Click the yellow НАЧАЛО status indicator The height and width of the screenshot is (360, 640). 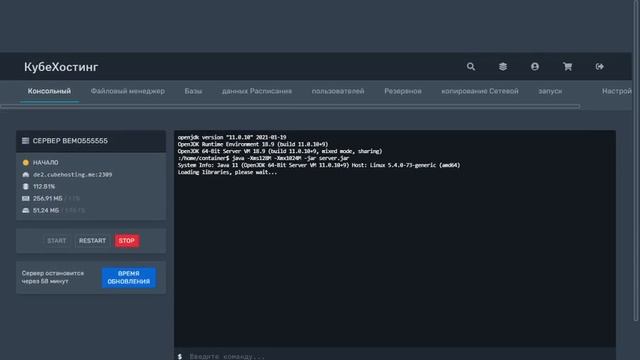(26, 162)
